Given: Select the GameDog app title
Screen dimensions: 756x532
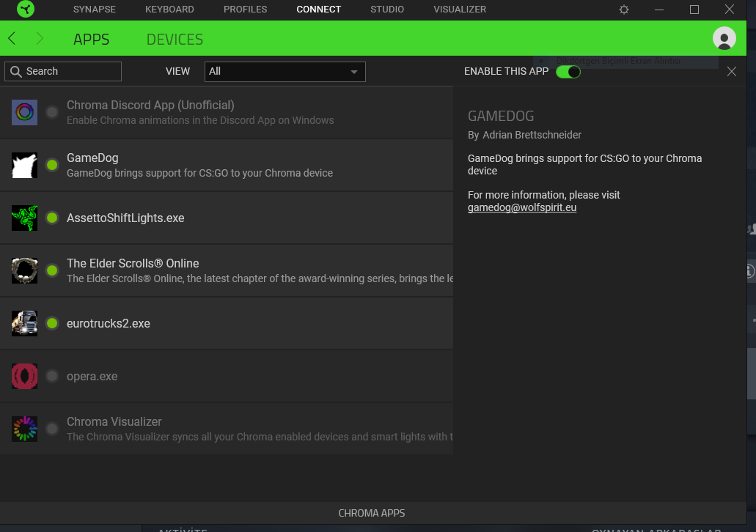Looking at the screenshot, I should click(92, 158).
